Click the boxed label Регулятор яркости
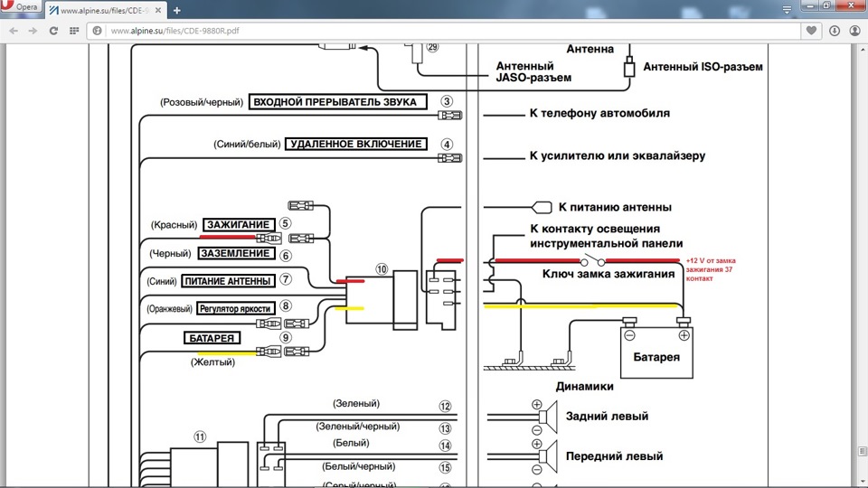 tap(236, 309)
